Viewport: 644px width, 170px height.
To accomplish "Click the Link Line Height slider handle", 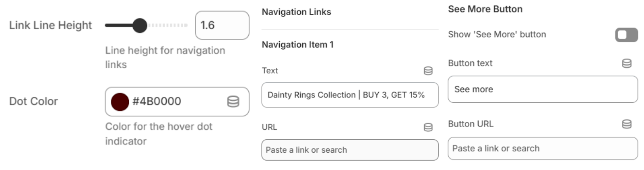I will (140, 25).
